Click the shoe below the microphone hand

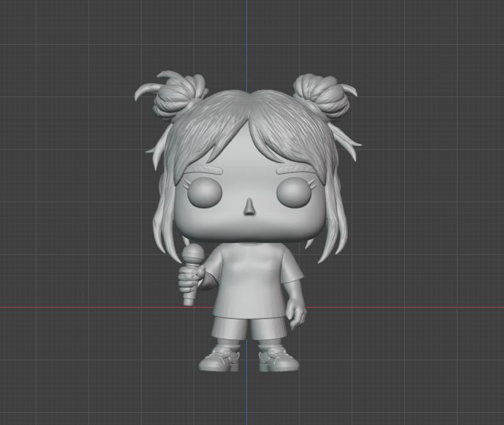(219, 359)
